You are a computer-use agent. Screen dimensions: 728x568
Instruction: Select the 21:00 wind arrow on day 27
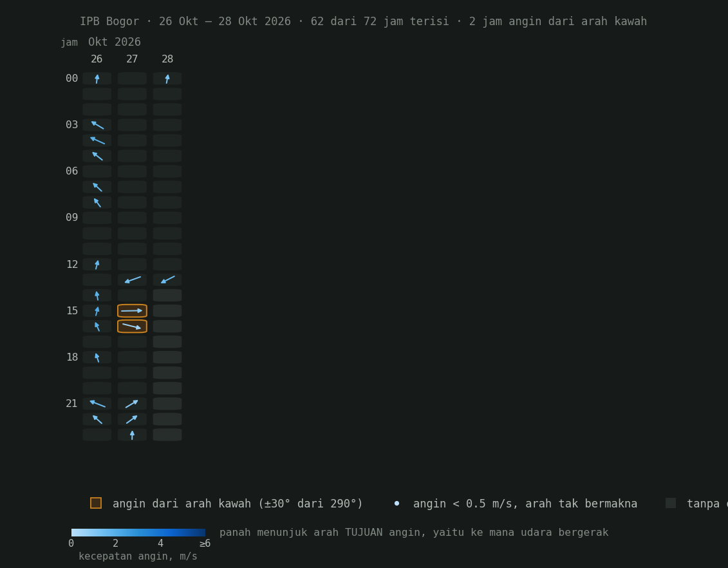click(133, 404)
